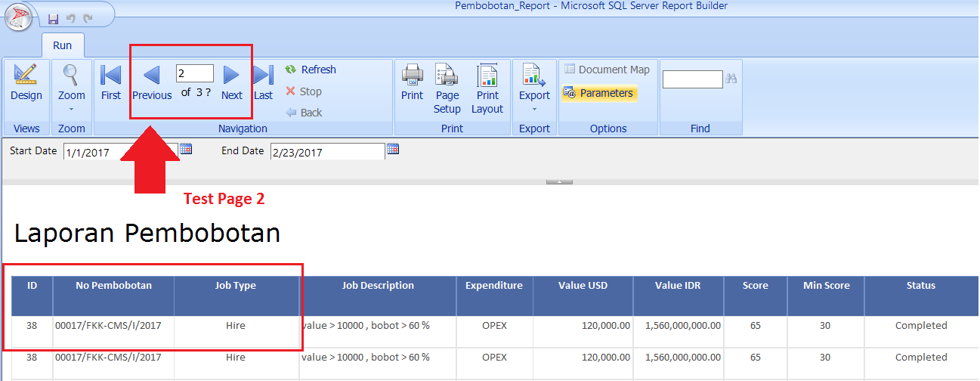Click the ID column header
The width and height of the screenshot is (980, 381).
pos(32,296)
